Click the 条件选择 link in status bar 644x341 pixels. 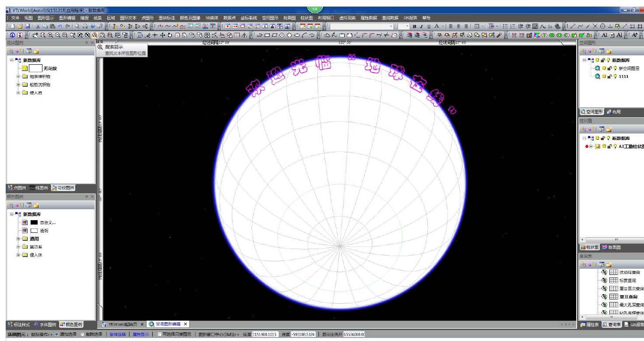pyautogui.click(x=117, y=334)
